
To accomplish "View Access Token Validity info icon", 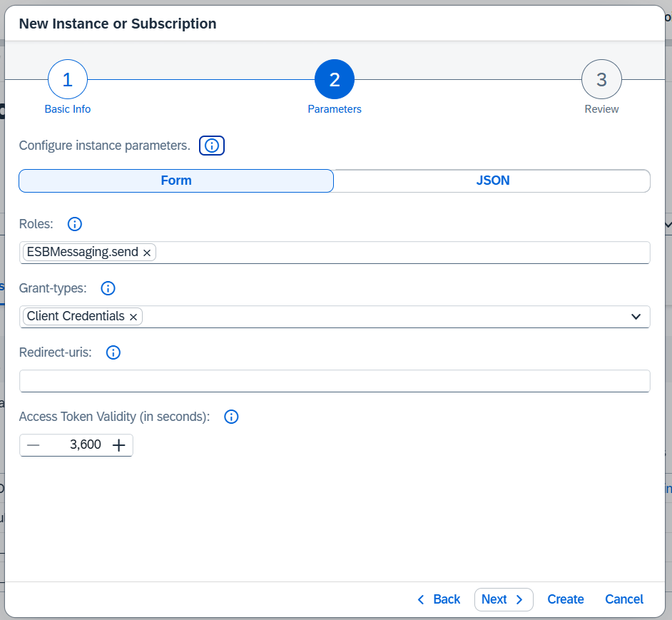I will coord(231,417).
